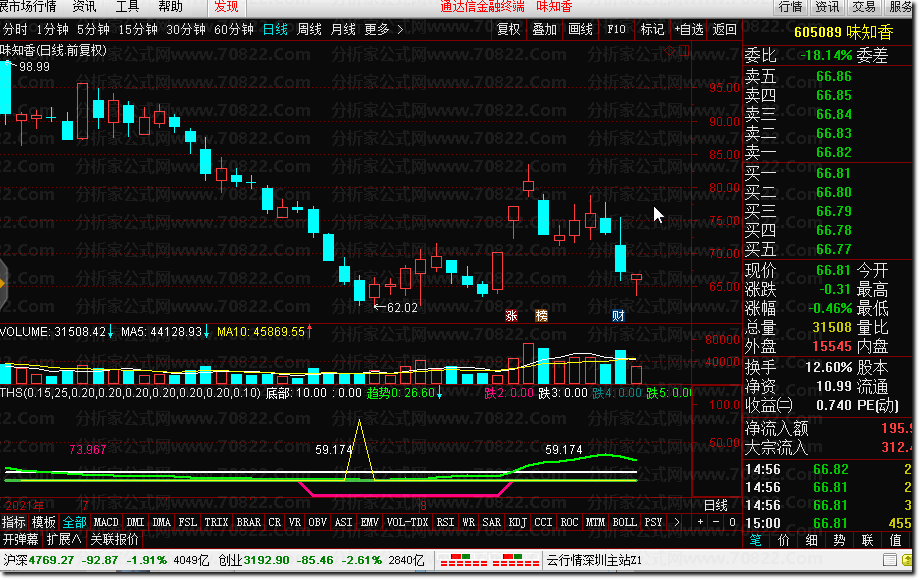Click the red-green market breadth indicator
The image size is (921, 580).
coord(490,560)
